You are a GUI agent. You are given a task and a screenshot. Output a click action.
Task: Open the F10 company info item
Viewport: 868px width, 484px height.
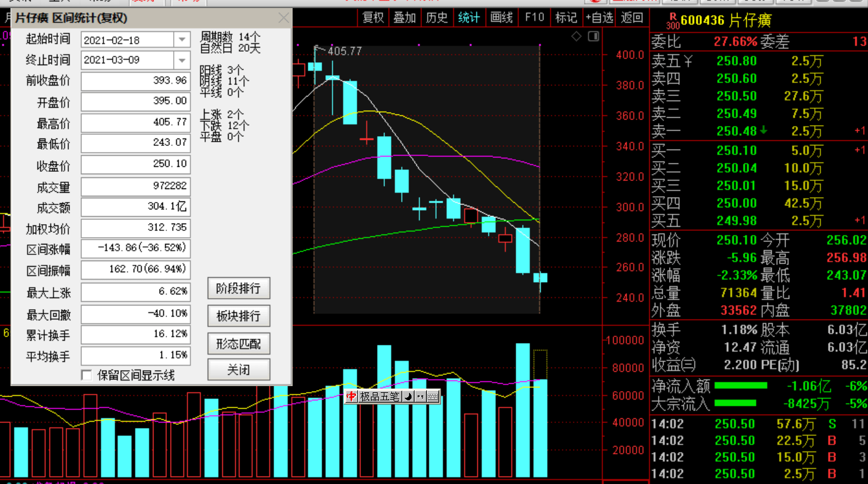click(534, 17)
